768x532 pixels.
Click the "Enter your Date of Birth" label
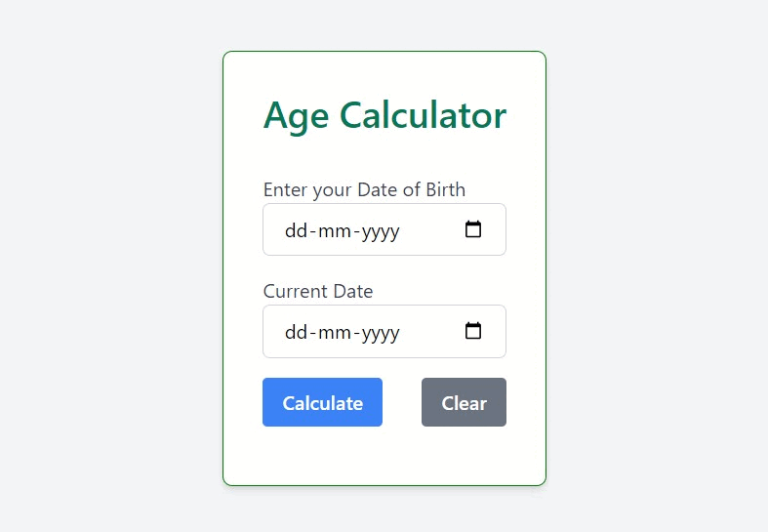point(364,189)
